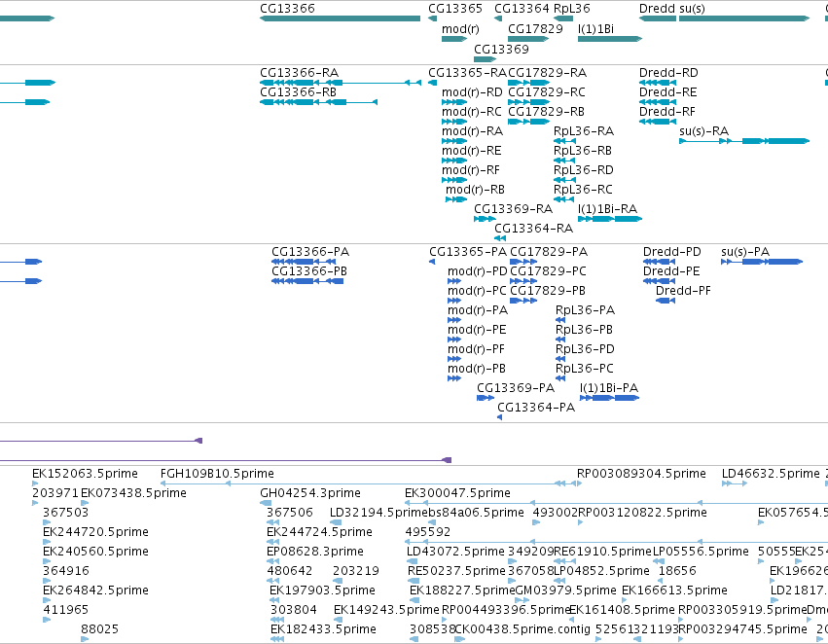This screenshot has width=828, height=644.
Task: Select the l(1)1Bi-PA protein label
Action: pos(609,388)
